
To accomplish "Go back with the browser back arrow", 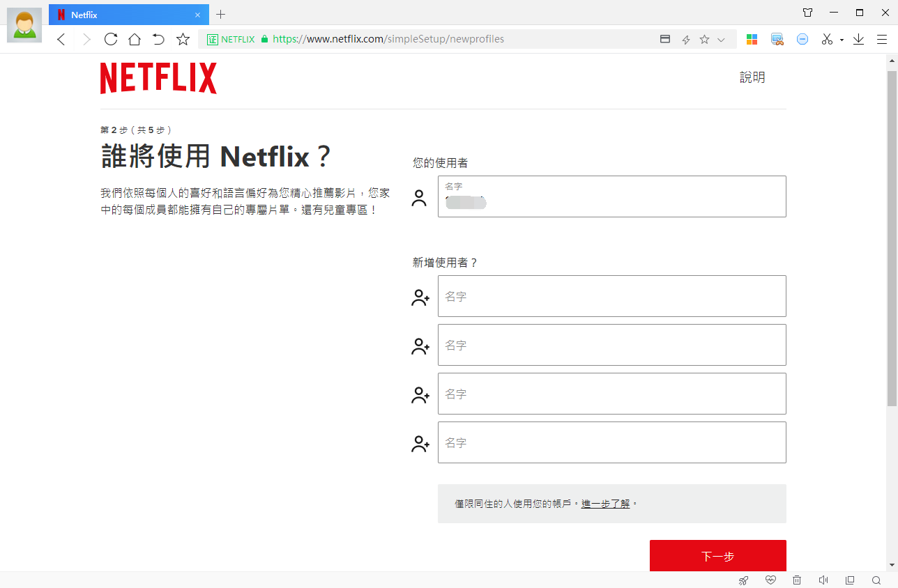I will coord(61,40).
